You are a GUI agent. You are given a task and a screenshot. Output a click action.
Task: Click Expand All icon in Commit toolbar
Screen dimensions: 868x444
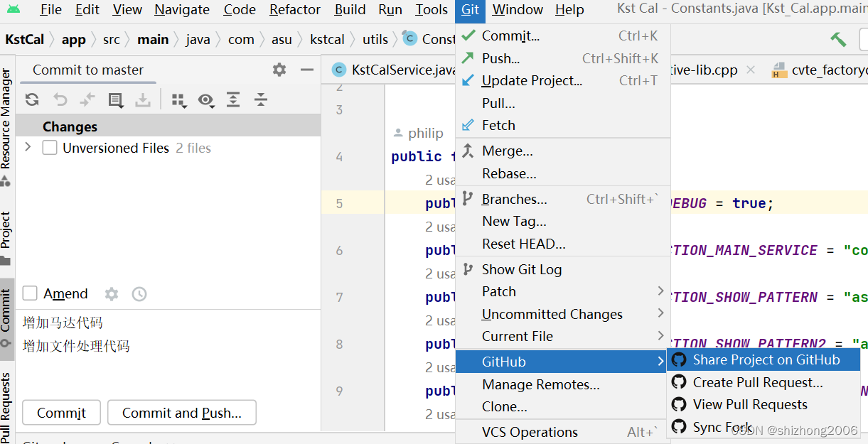[x=233, y=100]
